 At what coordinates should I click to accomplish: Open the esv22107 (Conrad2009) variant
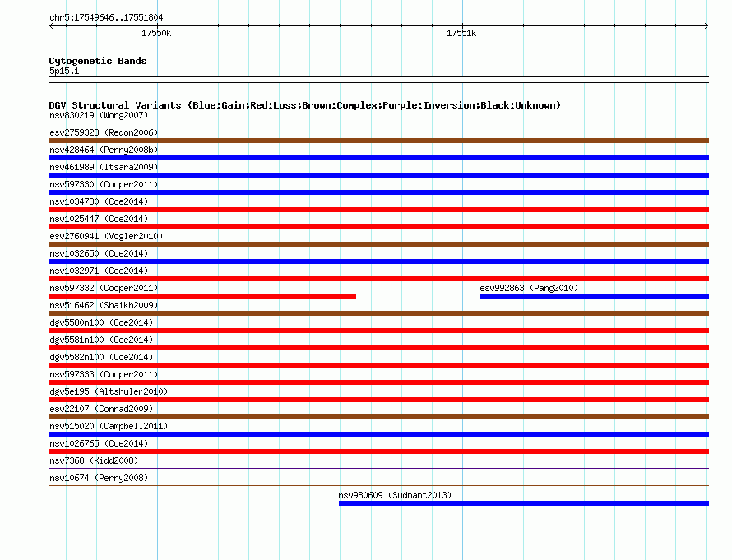[101, 409]
